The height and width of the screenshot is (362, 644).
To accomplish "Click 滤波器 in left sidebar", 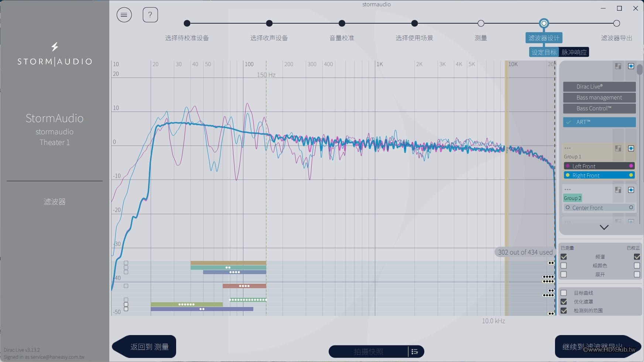I will click(55, 202).
